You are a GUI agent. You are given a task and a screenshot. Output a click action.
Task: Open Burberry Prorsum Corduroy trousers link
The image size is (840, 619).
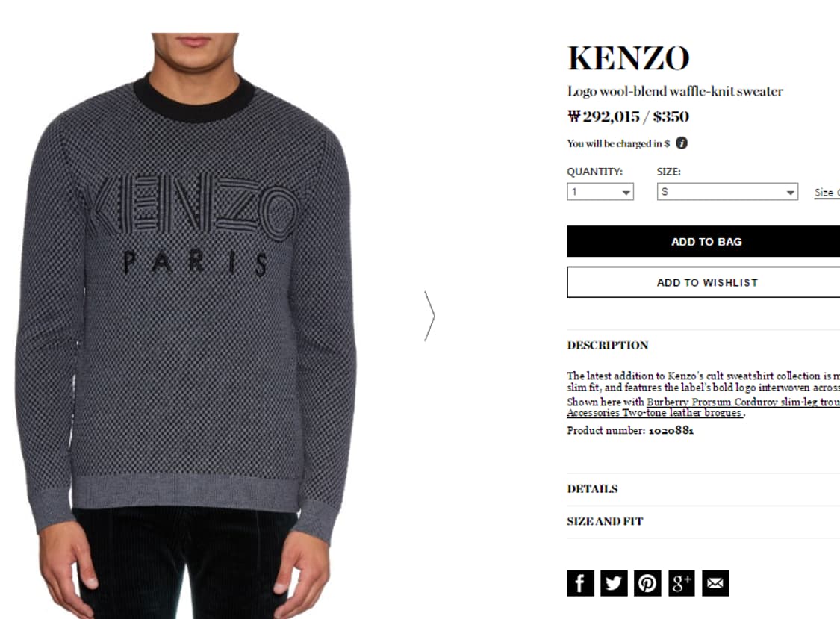click(743, 402)
